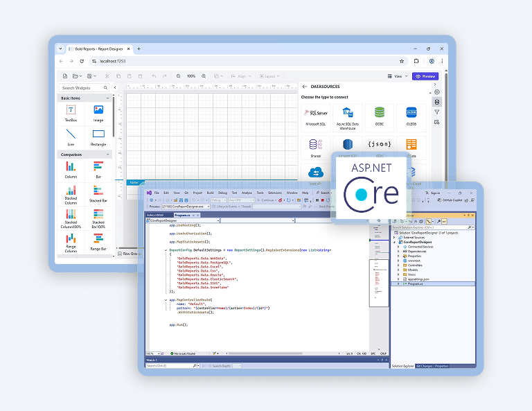Zoom out using the minus magnifier icon
This screenshot has width=532, height=411.
tap(179, 76)
